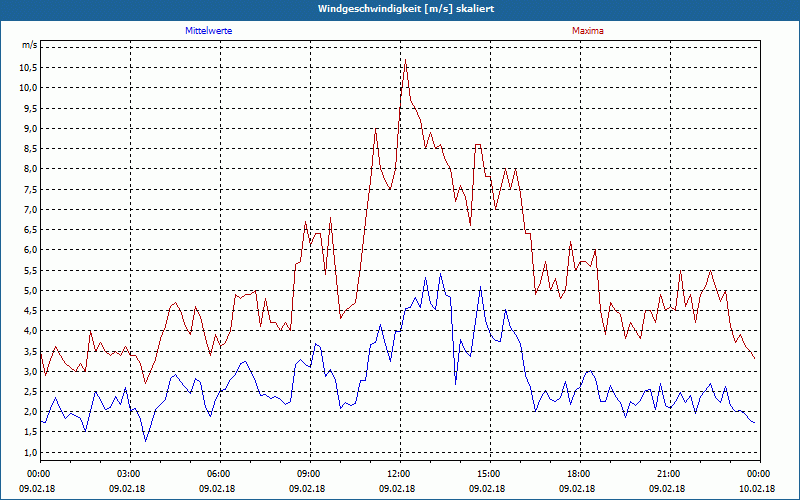The image size is (800, 500).
Task: Click the 06:00 time axis label
Action: pos(220,474)
